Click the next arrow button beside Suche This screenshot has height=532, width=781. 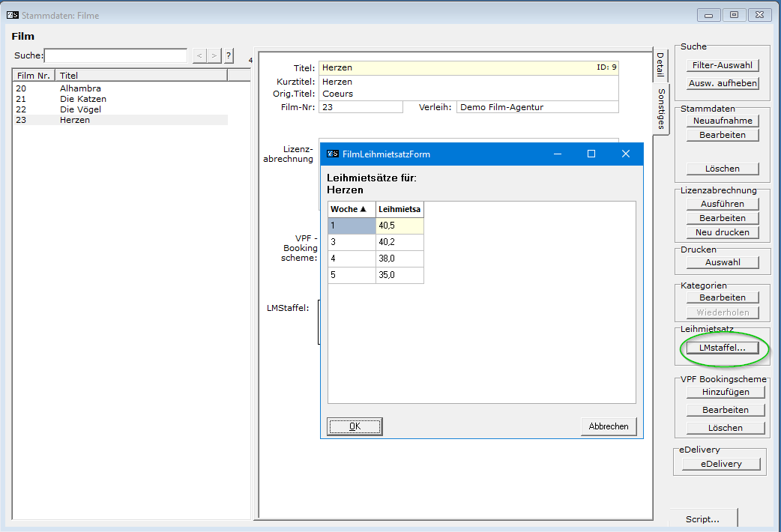click(214, 56)
